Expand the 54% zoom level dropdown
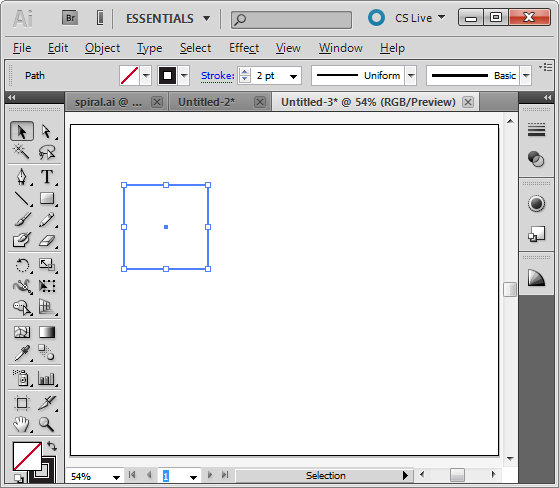The width and height of the screenshot is (559, 488). pos(116,477)
